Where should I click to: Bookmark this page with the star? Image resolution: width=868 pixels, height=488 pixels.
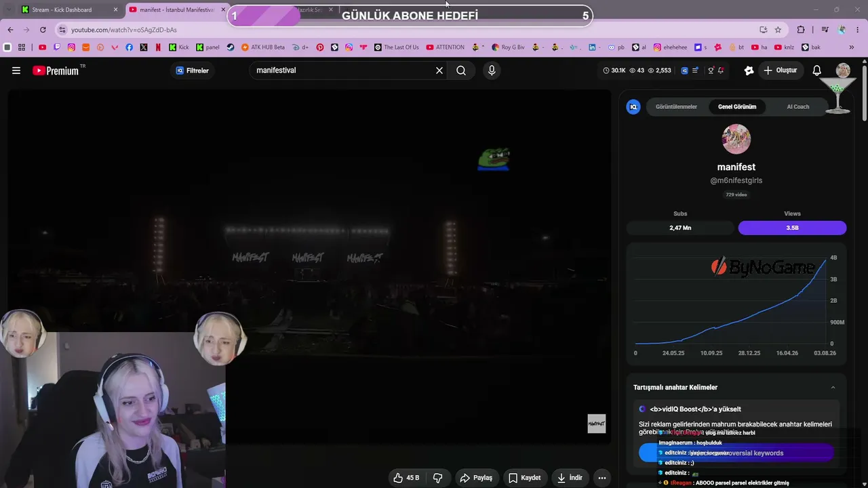pyautogui.click(x=778, y=30)
